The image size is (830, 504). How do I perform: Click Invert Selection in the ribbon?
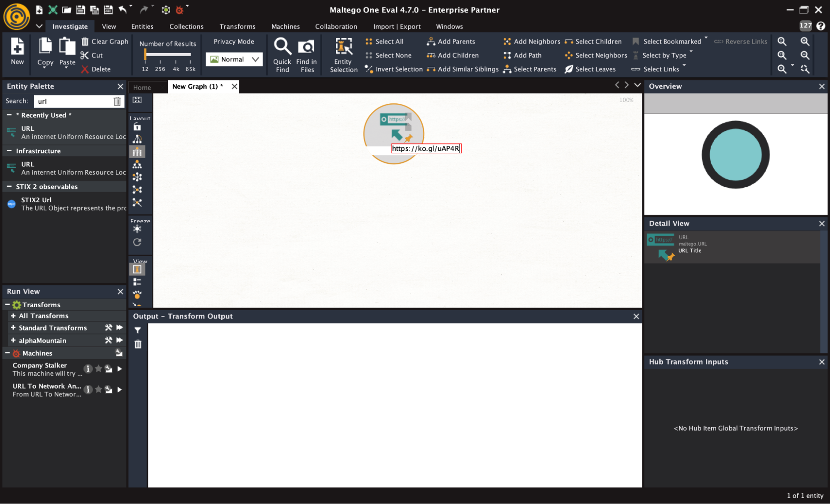pyautogui.click(x=394, y=69)
